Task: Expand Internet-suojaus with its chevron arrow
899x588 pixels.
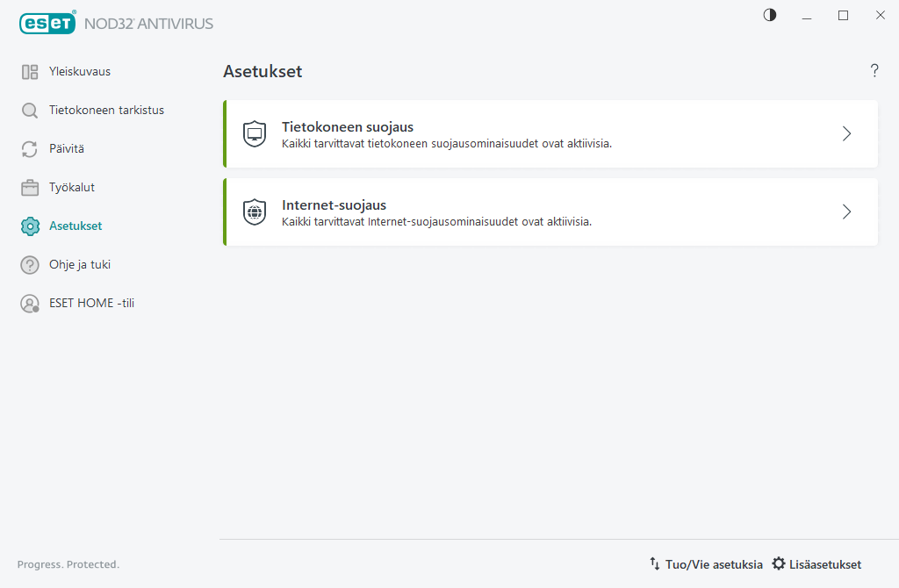Action: 846,212
